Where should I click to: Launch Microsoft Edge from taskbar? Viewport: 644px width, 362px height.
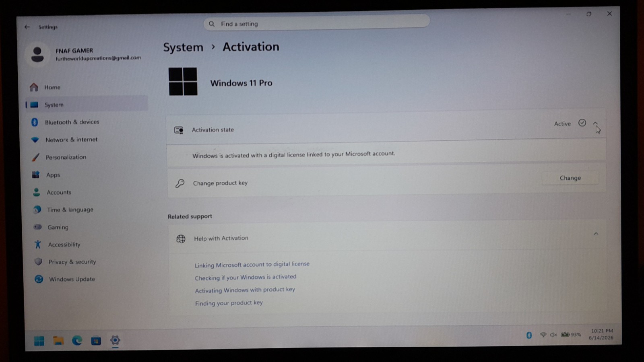point(77,341)
